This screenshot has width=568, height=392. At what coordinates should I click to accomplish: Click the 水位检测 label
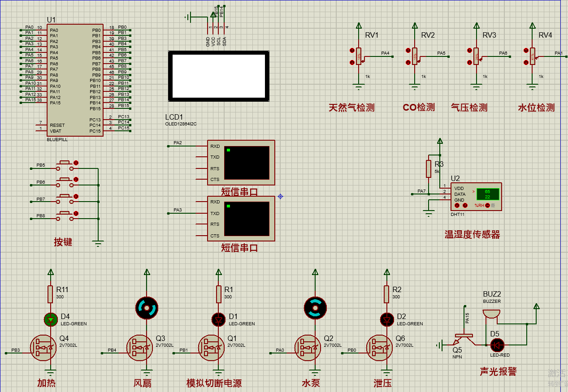coord(536,108)
